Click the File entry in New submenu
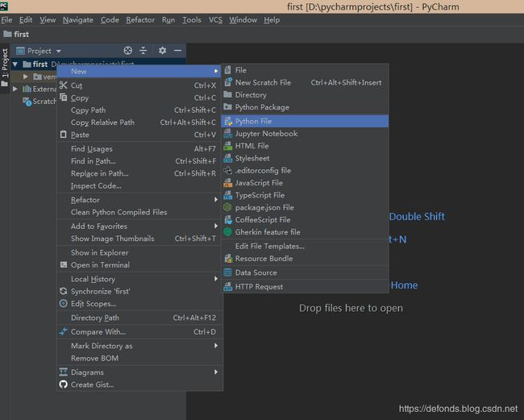Viewport: 524px width, 420px height. click(x=305, y=70)
